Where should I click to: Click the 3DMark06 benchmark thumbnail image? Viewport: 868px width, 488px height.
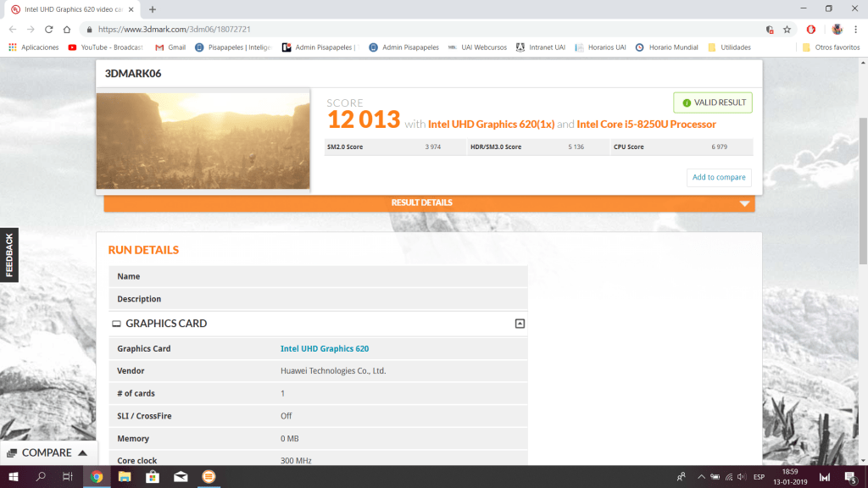(203, 141)
